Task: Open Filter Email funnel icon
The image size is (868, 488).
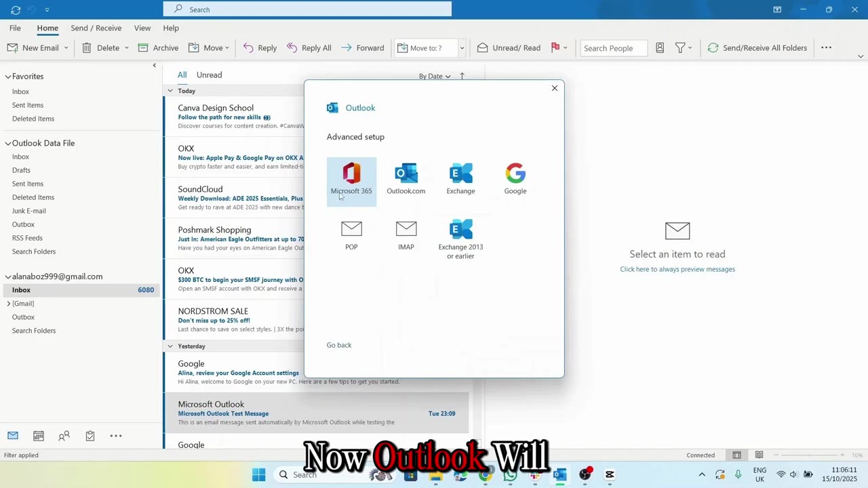Action: [x=684, y=47]
